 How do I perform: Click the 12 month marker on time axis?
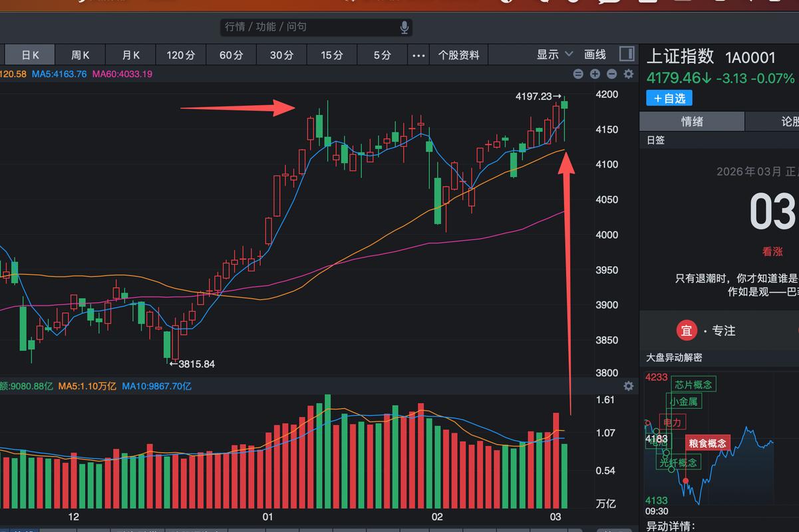point(73,517)
